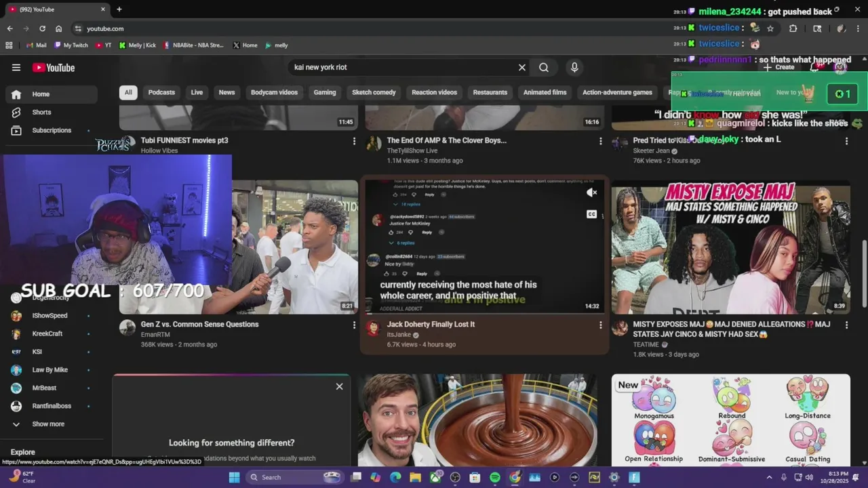Open File Explorer from the taskbar

coord(415,477)
